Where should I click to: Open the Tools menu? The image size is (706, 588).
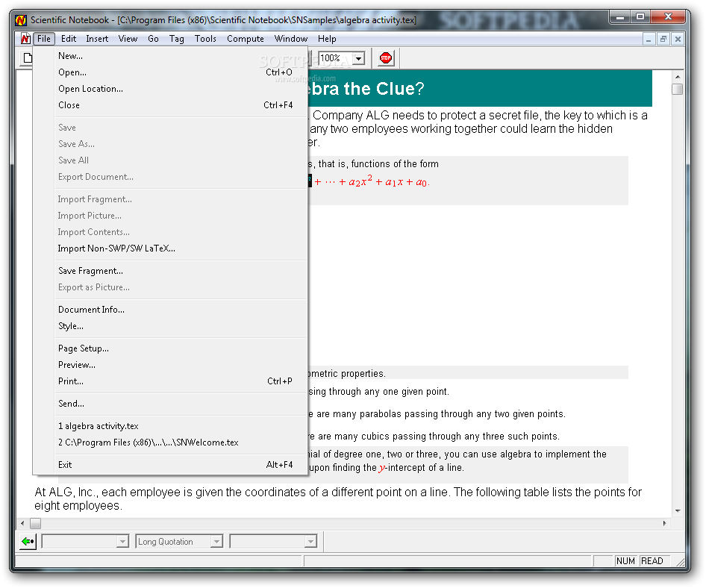205,39
